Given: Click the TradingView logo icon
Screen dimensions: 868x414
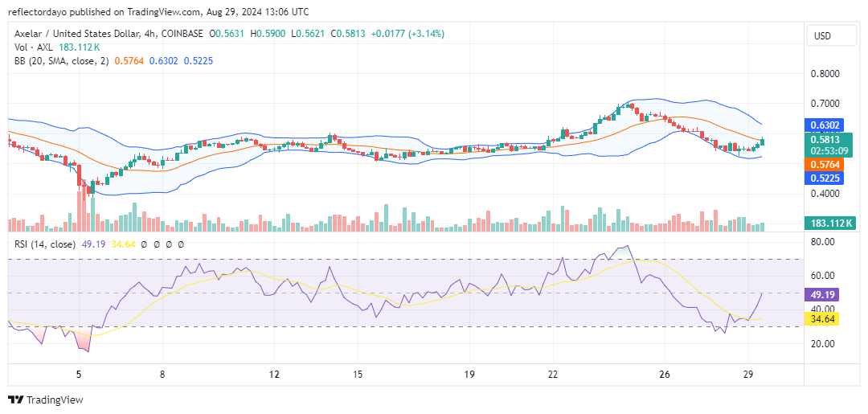Looking at the screenshot, I should click(x=15, y=400).
